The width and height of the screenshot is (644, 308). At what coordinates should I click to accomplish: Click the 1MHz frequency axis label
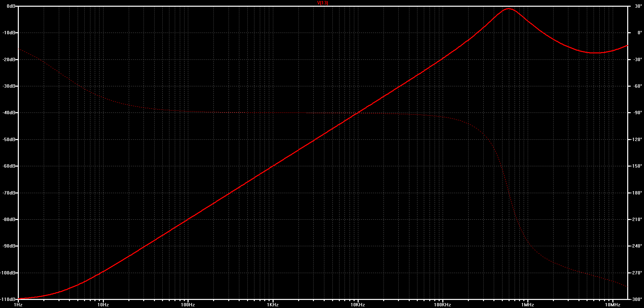pyautogui.click(x=528, y=305)
